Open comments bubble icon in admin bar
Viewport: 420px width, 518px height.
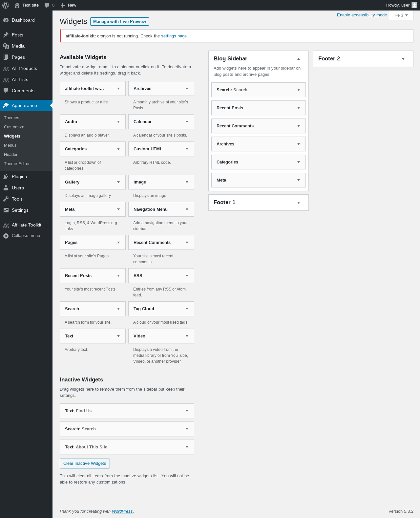pyautogui.click(x=47, y=5)
